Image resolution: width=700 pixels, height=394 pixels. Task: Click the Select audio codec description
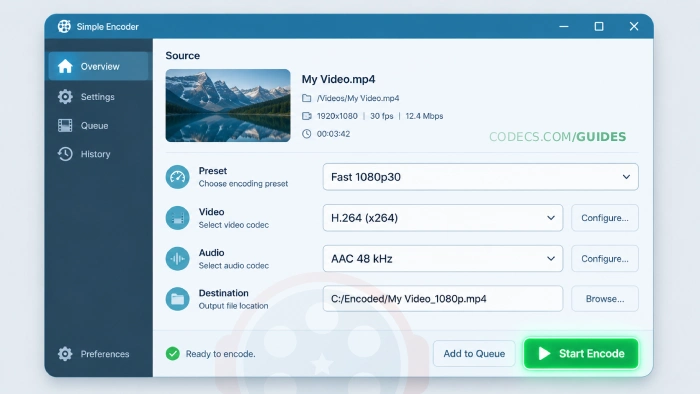click(233, 265)
